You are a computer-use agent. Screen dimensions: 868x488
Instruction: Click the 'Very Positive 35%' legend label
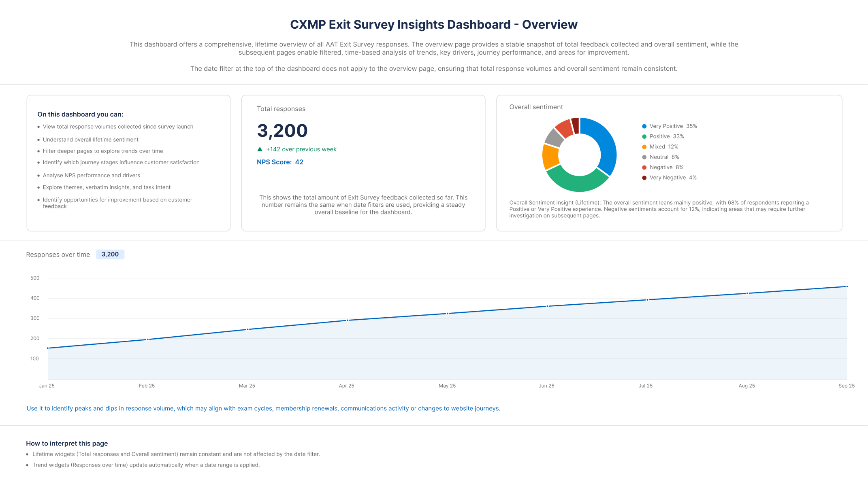tap(673, 126)
